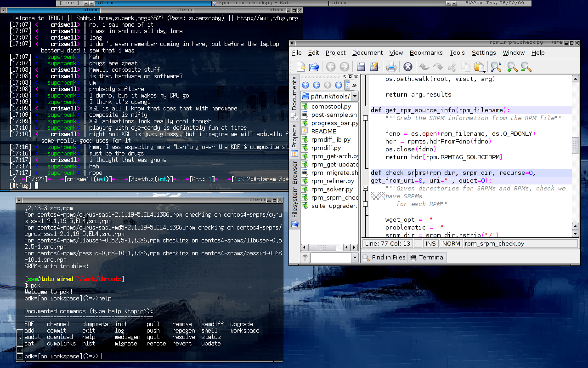Open the Help menu in Kate
Viewport: 588px width, 368px height.
538,52
